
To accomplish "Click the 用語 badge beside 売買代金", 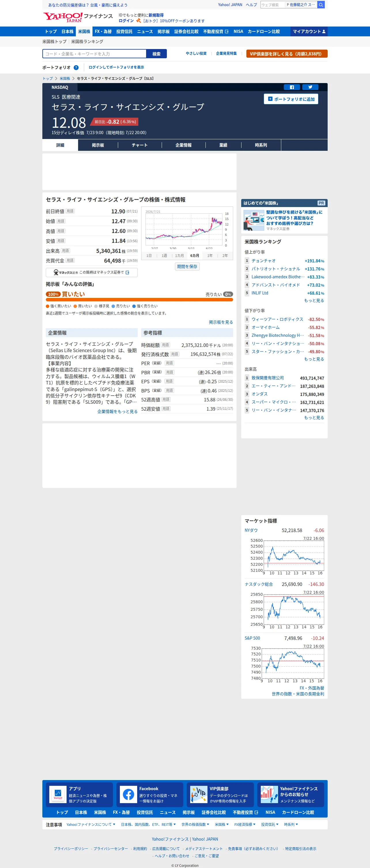I will pyautogui.click(x=70, y=260).
